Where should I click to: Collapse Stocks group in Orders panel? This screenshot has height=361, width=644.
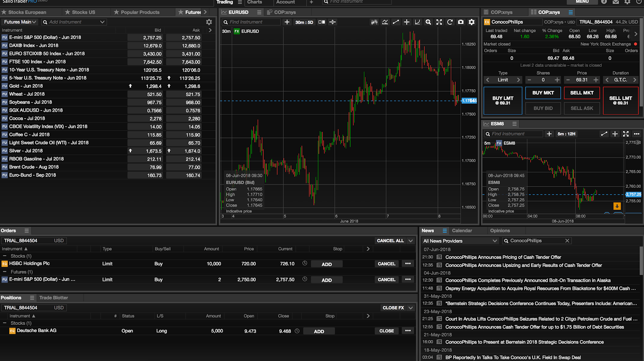coord(4,256)
